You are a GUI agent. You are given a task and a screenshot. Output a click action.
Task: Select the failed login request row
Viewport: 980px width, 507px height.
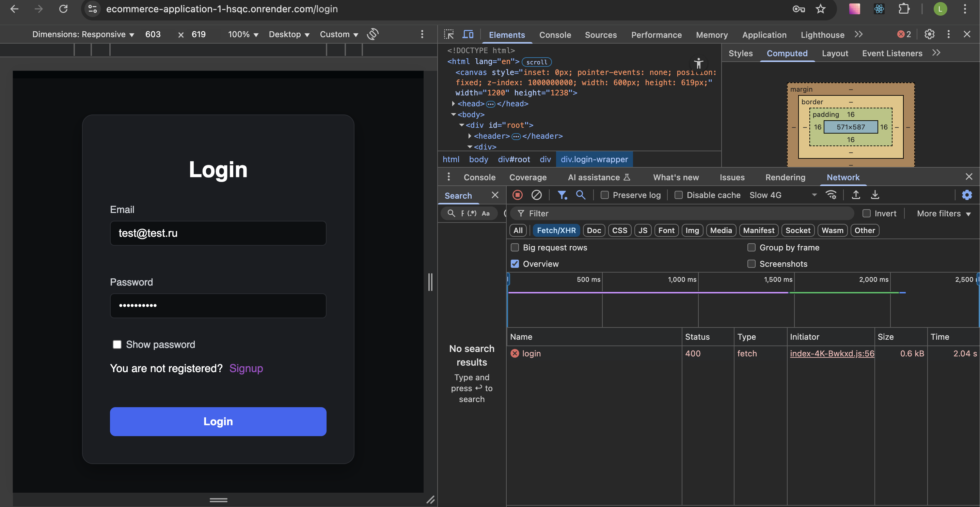[743, 353]
